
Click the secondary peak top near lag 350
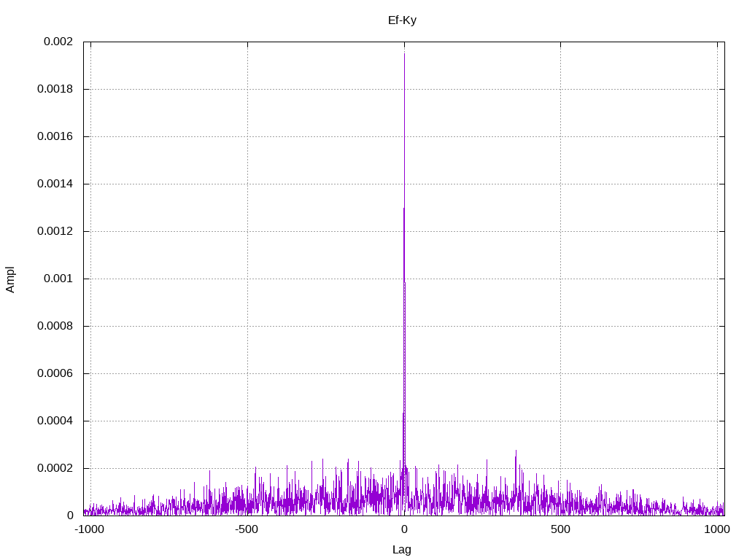click(516, 451)
